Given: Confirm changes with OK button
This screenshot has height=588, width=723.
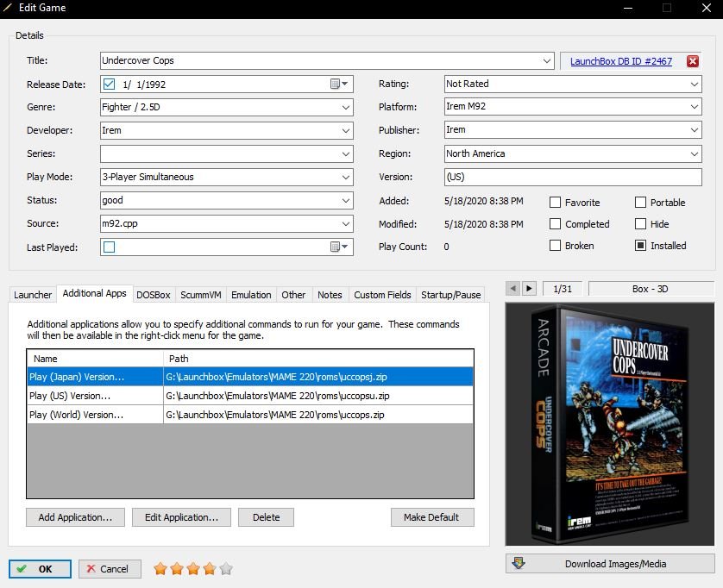Looking at the screenshot, I should click(x=40, y=569).
